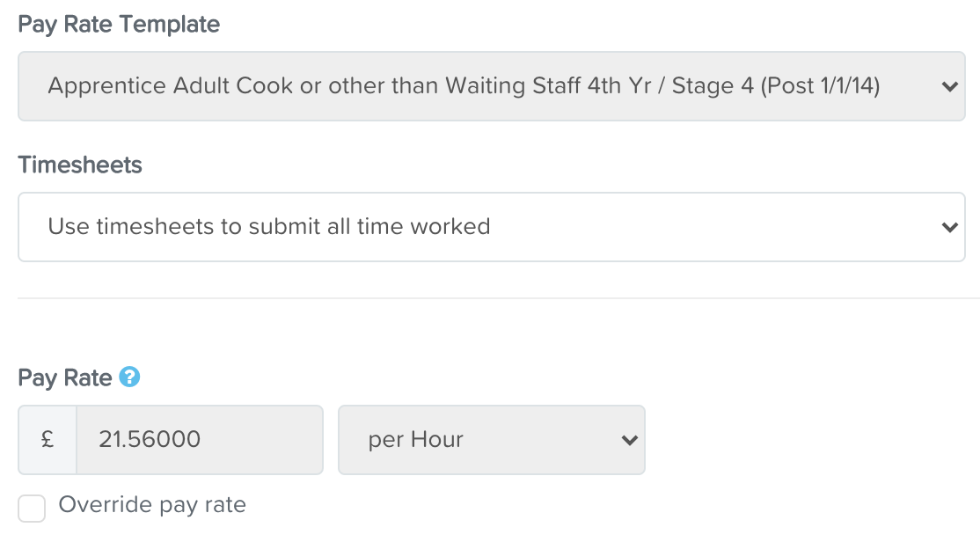Click 'Stage 4 (Post 1/1/14)' template text

pos(776,85)
